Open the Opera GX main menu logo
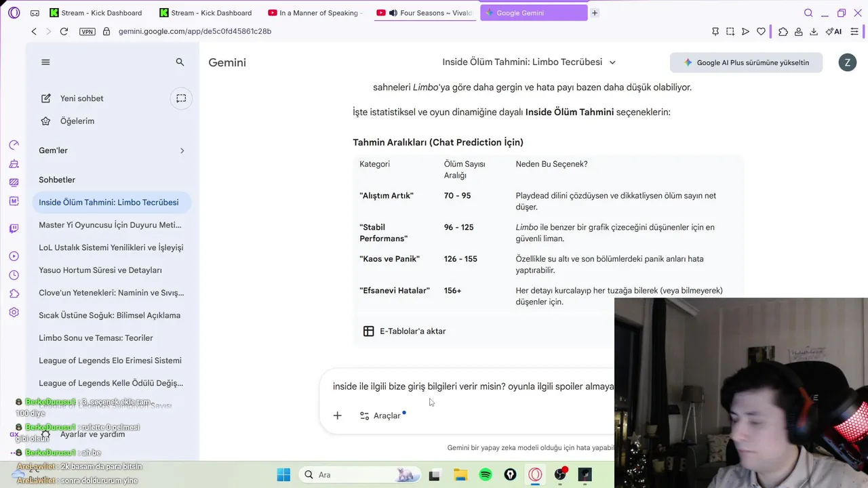Image resolution: width=868 pixels, height=488 pixels. pos(14,13)
